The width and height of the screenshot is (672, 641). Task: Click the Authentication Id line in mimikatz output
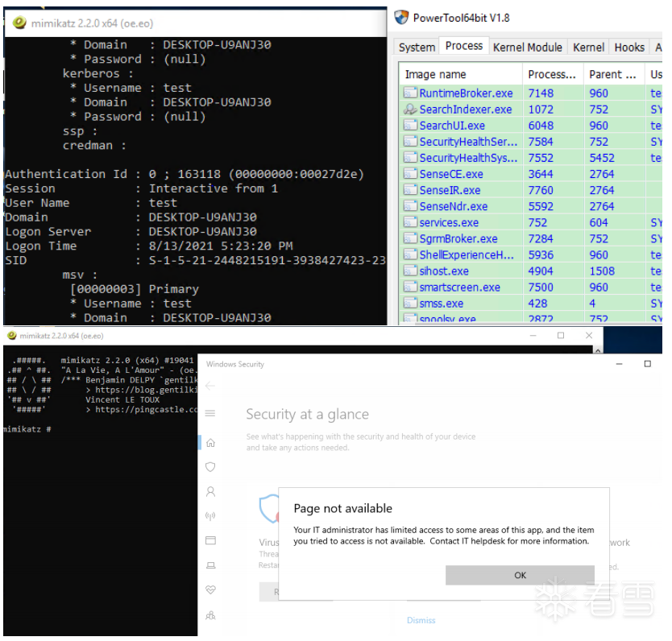point(185,174)
